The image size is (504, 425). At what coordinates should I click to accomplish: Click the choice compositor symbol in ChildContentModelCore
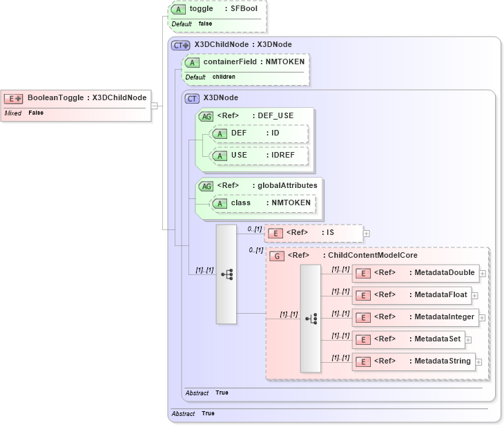(x=311, y=319)
